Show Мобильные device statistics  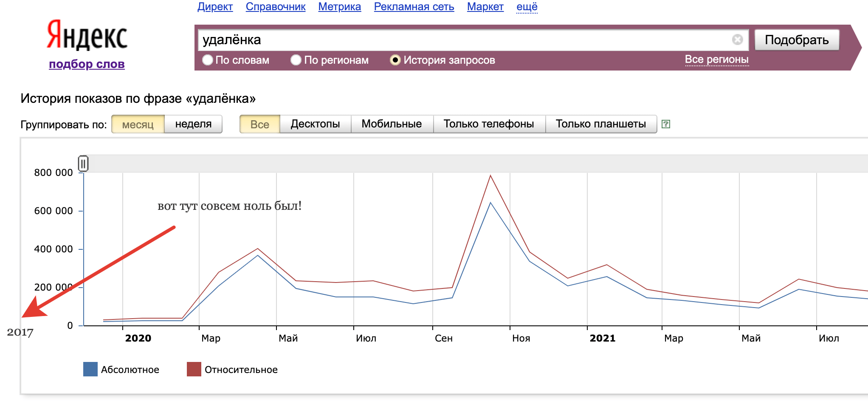coord(392,124)
